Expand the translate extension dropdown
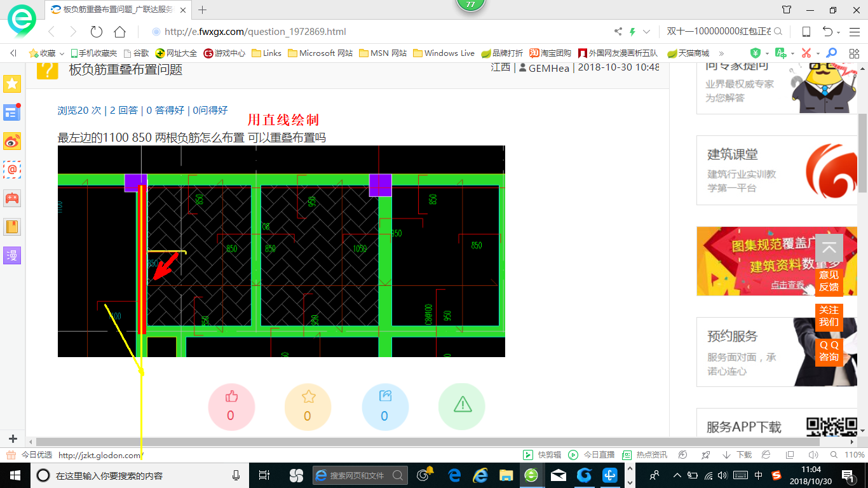The height and width of the screenshot is (488, 868). click(x=792, y=53)
